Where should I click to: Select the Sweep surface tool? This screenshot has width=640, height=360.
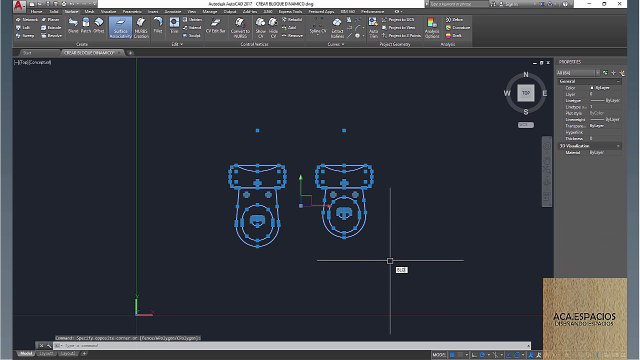[x=25, y=36]
